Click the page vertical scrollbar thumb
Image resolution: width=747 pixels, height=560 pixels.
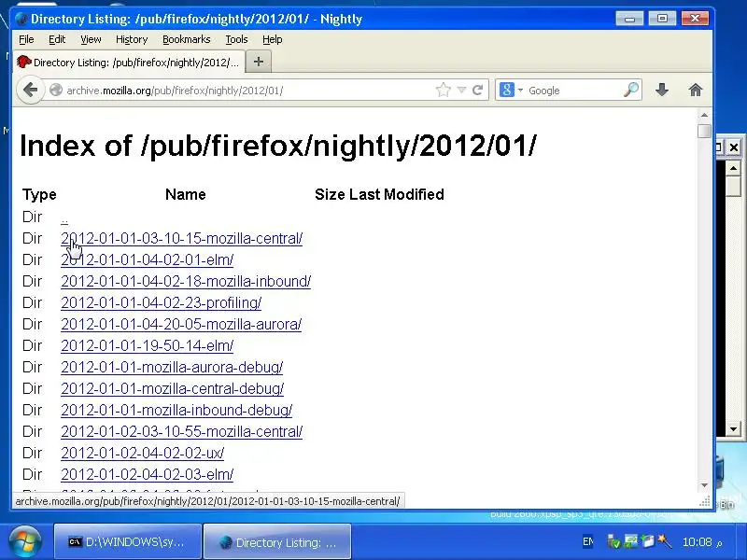pyautogui.click(x=704, y=131)
